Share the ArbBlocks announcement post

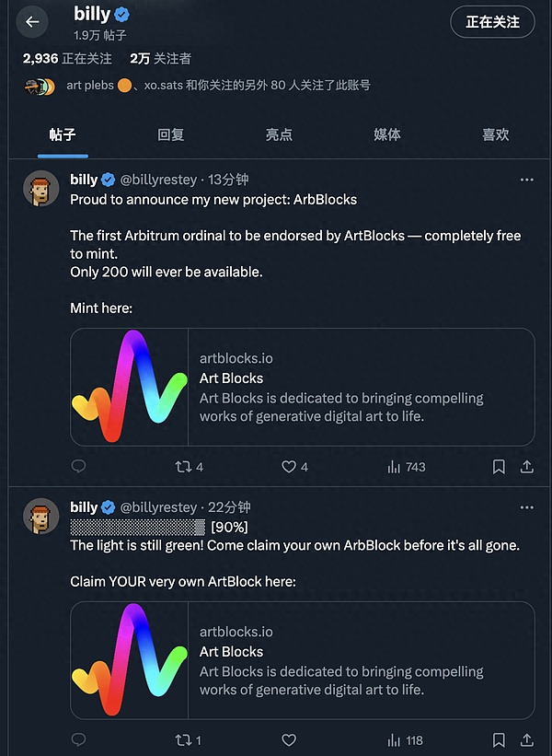coord(527,467)
